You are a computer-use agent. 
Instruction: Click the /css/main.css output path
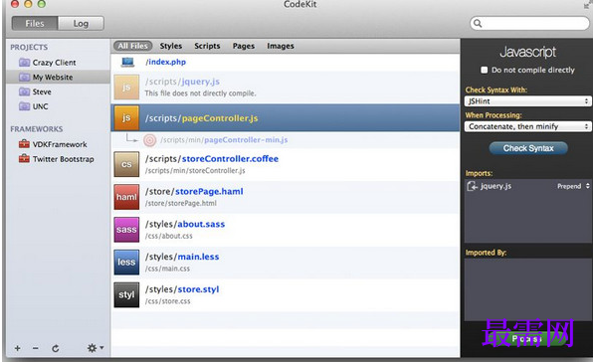pos(167,269)
